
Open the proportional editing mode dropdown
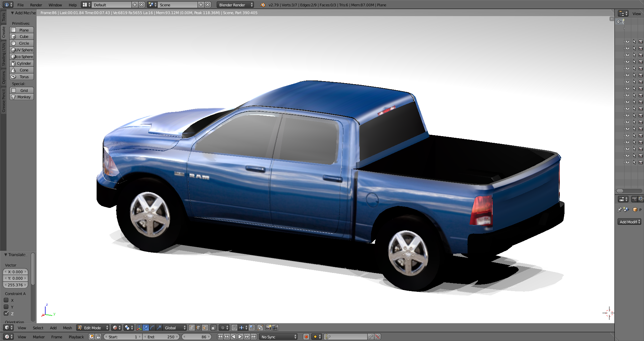[224, 328]
